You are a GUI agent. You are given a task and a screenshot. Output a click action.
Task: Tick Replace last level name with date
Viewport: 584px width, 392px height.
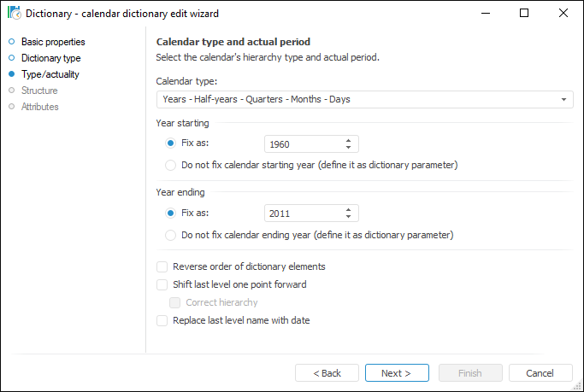162,320
